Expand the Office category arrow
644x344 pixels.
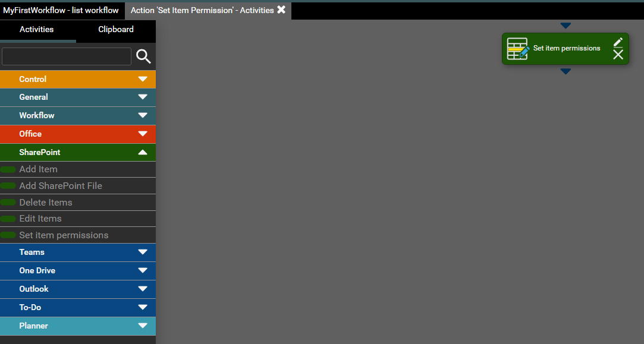point(142,134)
